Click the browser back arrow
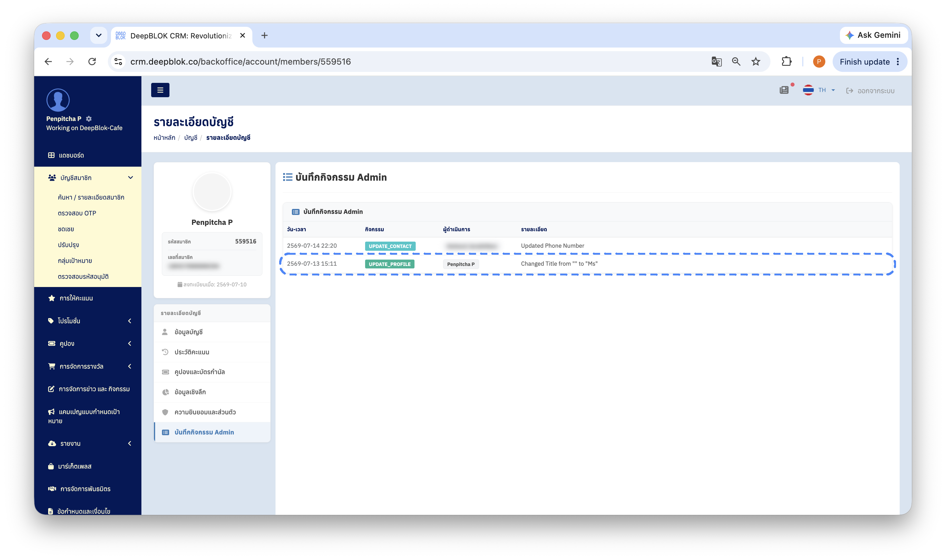This screenshot has height=560, width=946. (48, 62)
